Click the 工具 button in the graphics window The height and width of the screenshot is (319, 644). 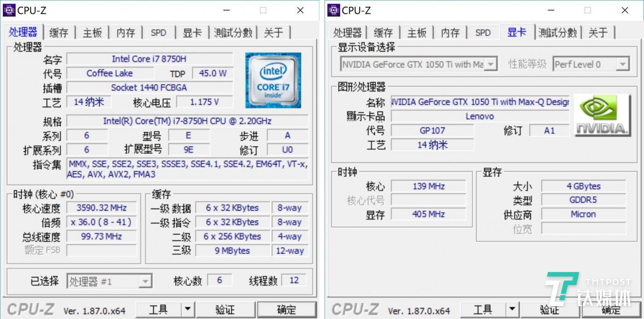click(x=483, y=310)
